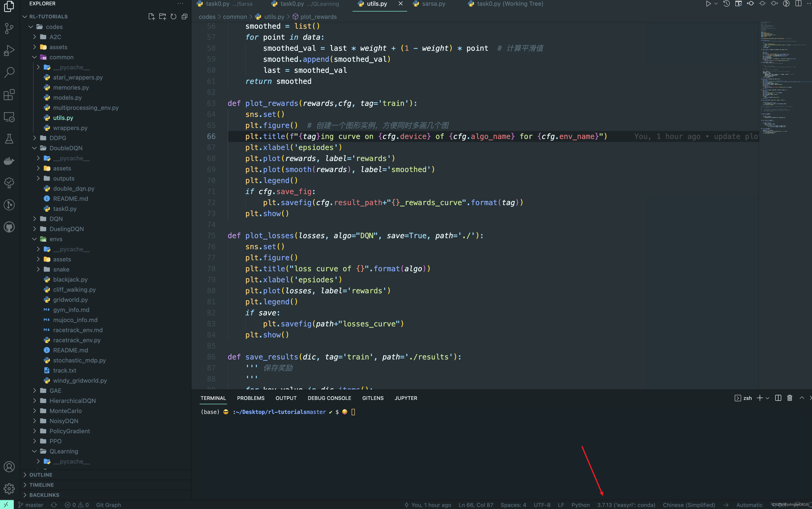
Task: Click Git Graph in the status bar
Action: 108,505
